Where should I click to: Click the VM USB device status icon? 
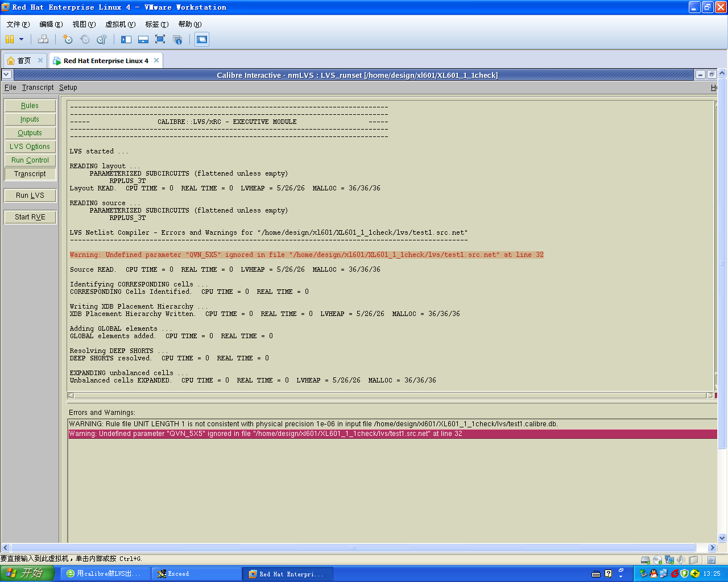point(693,560)
